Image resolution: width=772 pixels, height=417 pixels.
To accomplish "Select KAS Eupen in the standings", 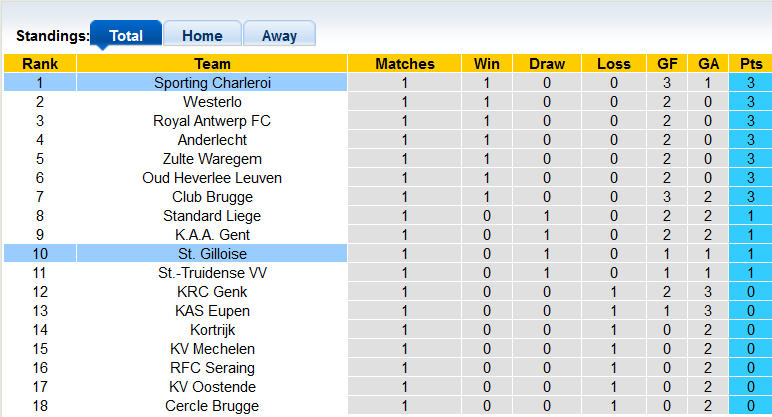I will (x=212, y=311).
